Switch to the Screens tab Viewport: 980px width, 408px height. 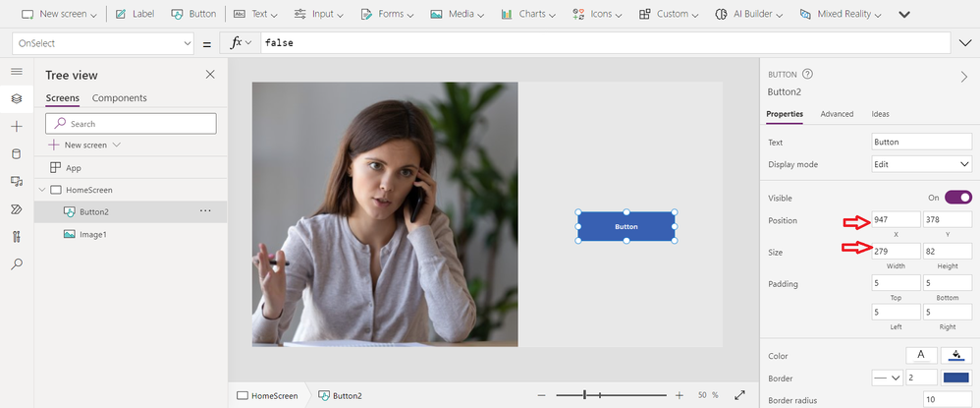pyautogui.click(x=63, y=98)
